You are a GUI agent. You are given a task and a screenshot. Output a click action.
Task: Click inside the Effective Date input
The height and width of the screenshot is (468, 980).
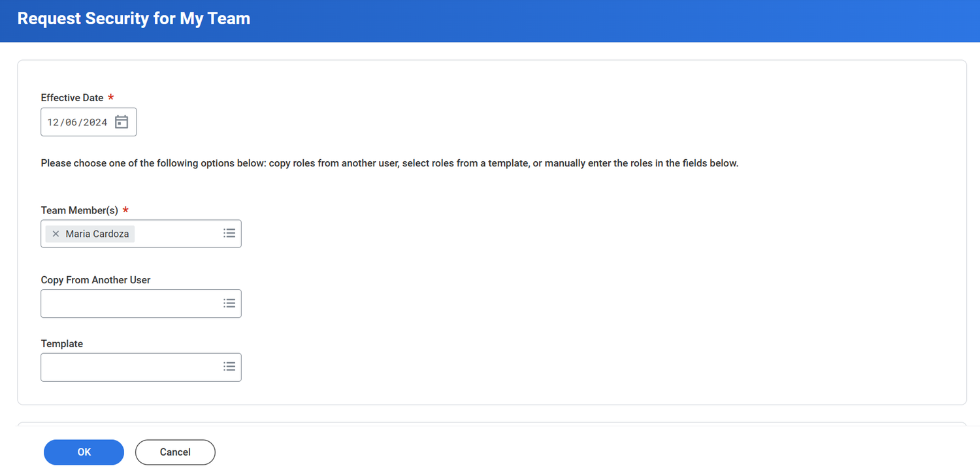click(78, 121)
